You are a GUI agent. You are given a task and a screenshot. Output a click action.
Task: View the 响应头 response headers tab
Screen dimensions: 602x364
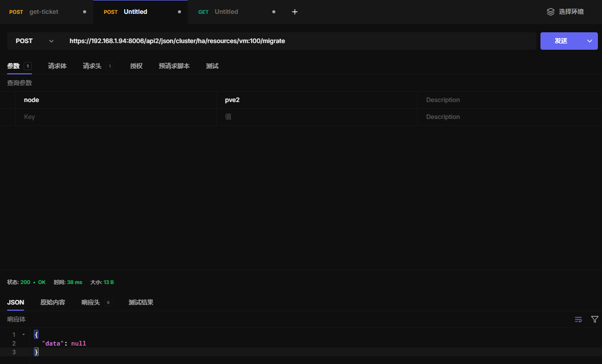point(91,302)
